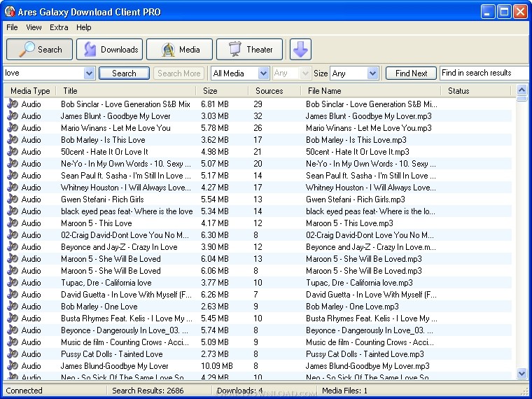Viewport: 532px width, 399px height.
Task: Select Maroon 5 She Will Be Loved 6.06 MB
Action: 258,271
